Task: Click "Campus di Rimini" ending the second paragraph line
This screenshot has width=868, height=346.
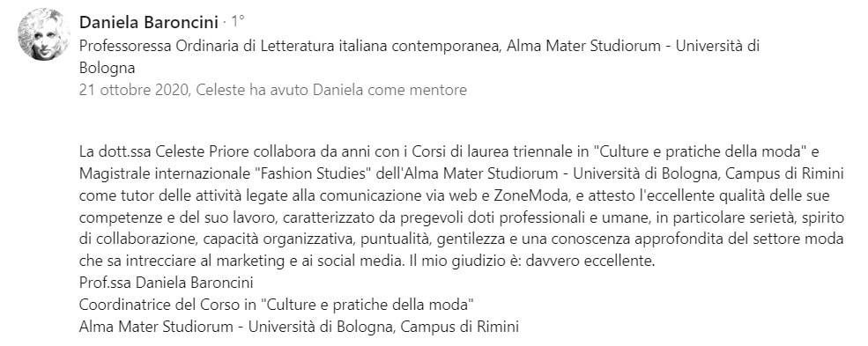Action: (784, 174)
